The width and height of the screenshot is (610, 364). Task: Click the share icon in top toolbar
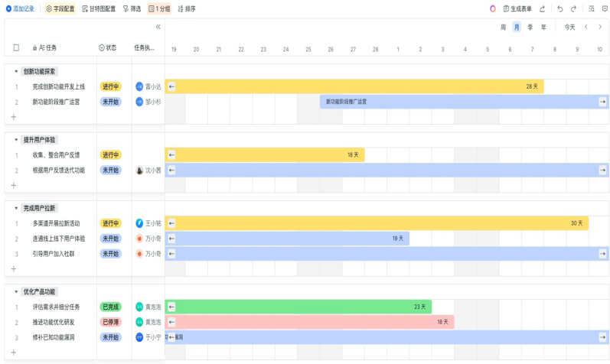click(543, 9)
